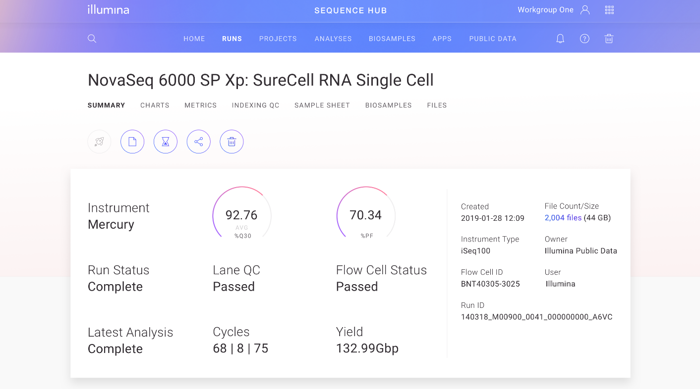Open the Analyses nav item
This screenshot has width=700, height=389.
click(333, 39)
